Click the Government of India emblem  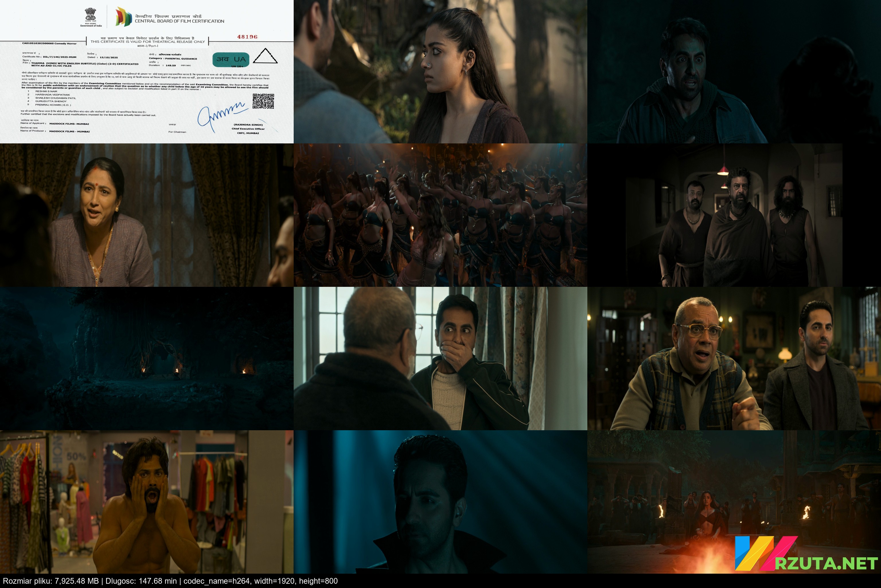(90, 15)
